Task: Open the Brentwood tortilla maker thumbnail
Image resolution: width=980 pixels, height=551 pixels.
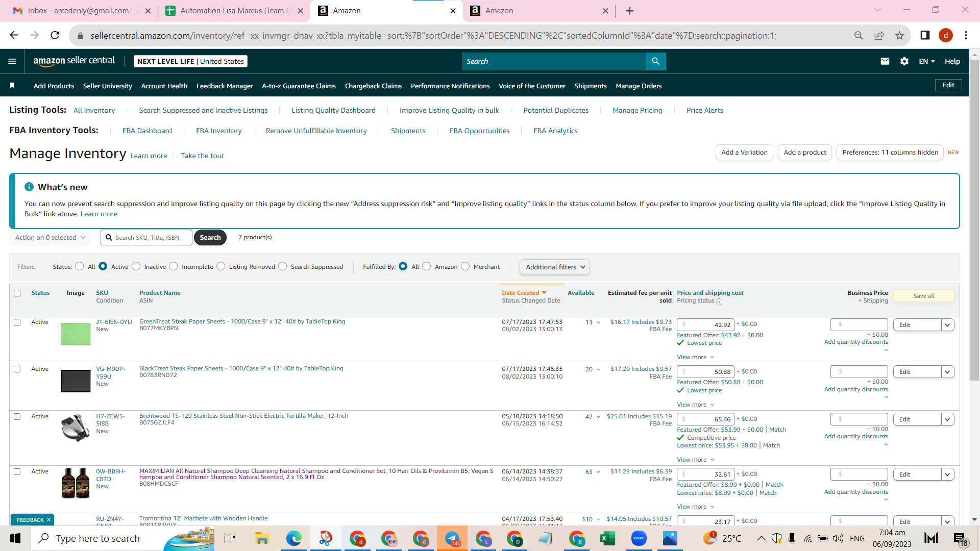Action: [76, 428]
